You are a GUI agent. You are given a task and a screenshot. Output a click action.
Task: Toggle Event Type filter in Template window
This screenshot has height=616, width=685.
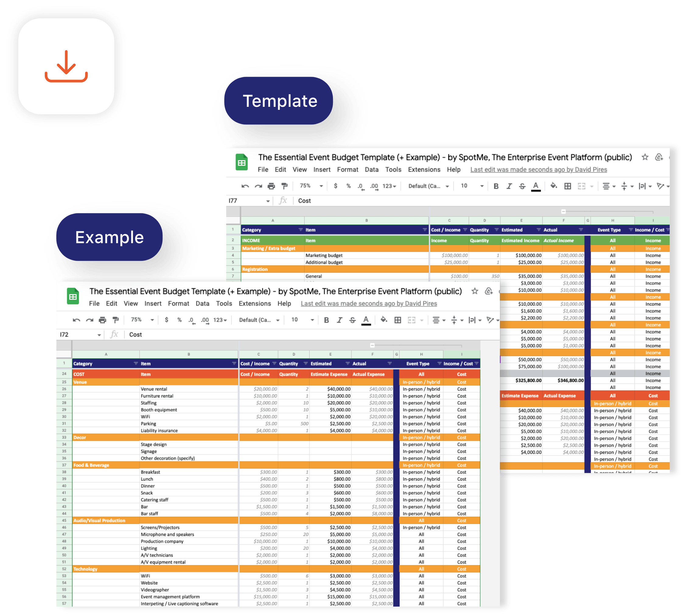pos(631,230)
